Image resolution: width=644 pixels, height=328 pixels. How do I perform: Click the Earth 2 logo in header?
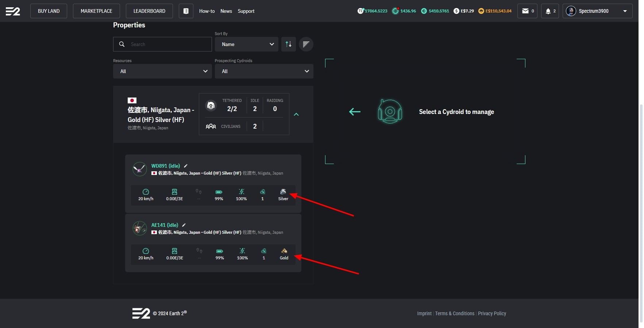[13, 11]
